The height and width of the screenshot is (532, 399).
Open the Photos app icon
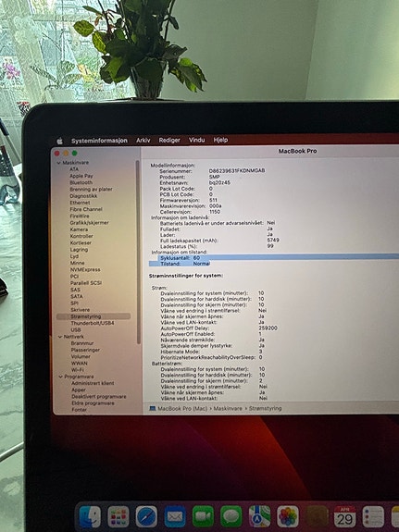[x=288, y=516]
